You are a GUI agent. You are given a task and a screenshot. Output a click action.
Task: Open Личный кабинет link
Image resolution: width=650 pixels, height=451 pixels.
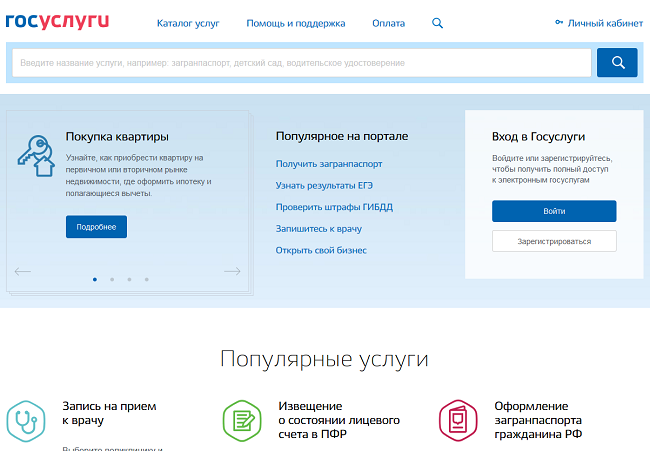(x=605, y=23)
